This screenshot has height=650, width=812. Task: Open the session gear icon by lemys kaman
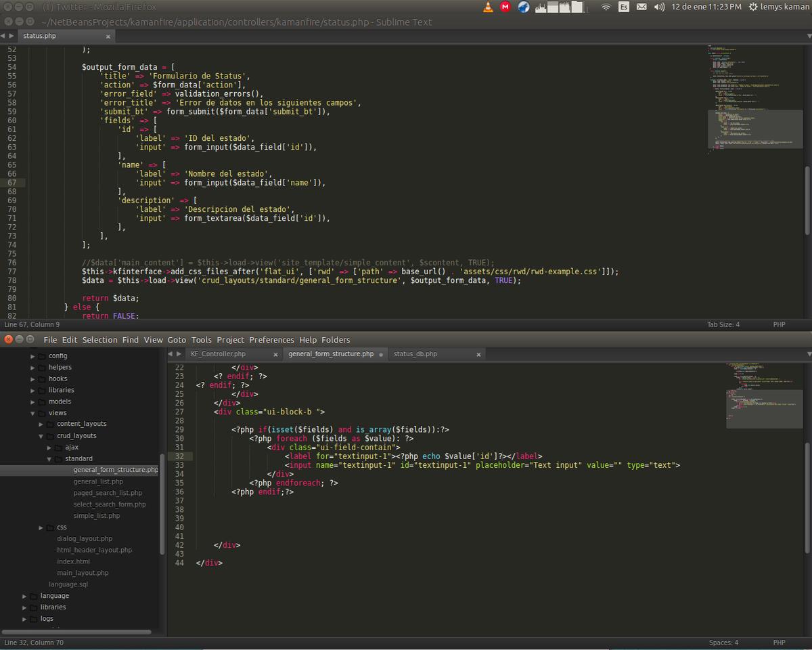point(754,7)
